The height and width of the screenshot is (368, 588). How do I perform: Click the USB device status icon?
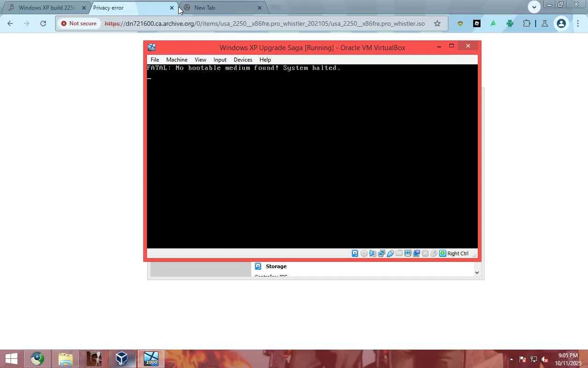[390, 253]
